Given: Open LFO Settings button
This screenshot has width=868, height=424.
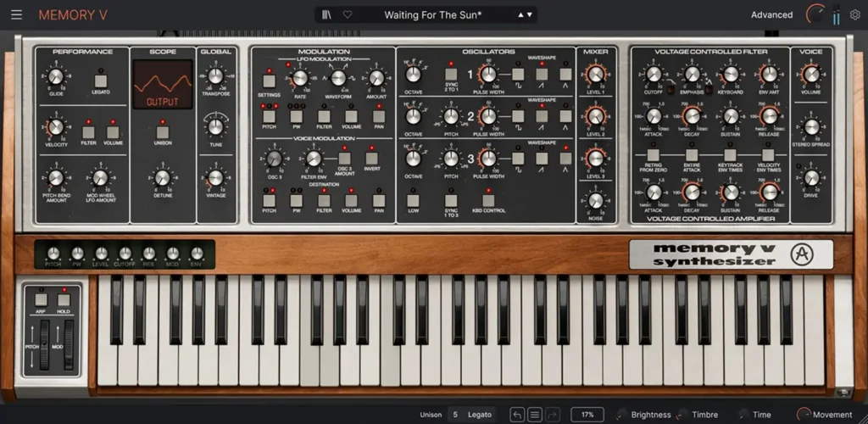Looking at the screenshot, I should [x=269, y=81].
